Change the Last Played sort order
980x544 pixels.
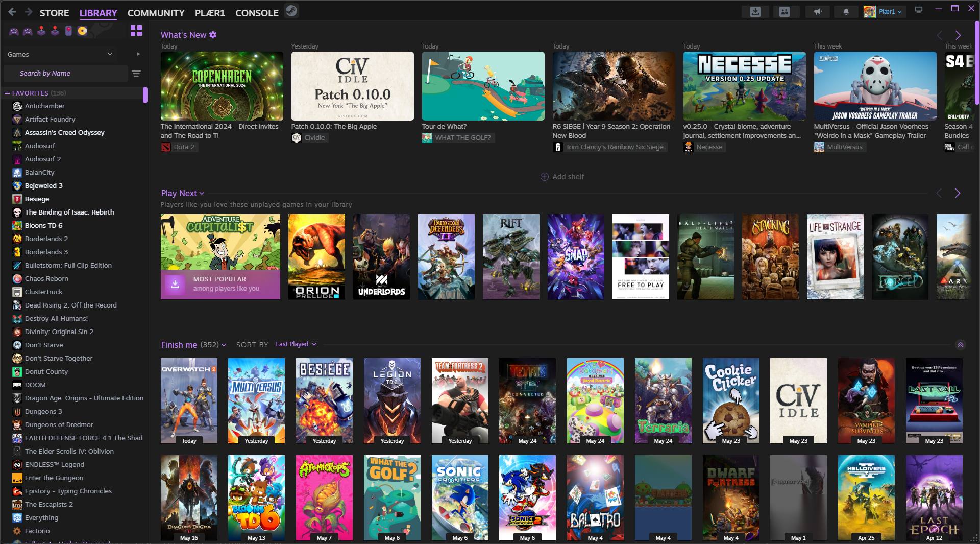[x=296, y=344]
